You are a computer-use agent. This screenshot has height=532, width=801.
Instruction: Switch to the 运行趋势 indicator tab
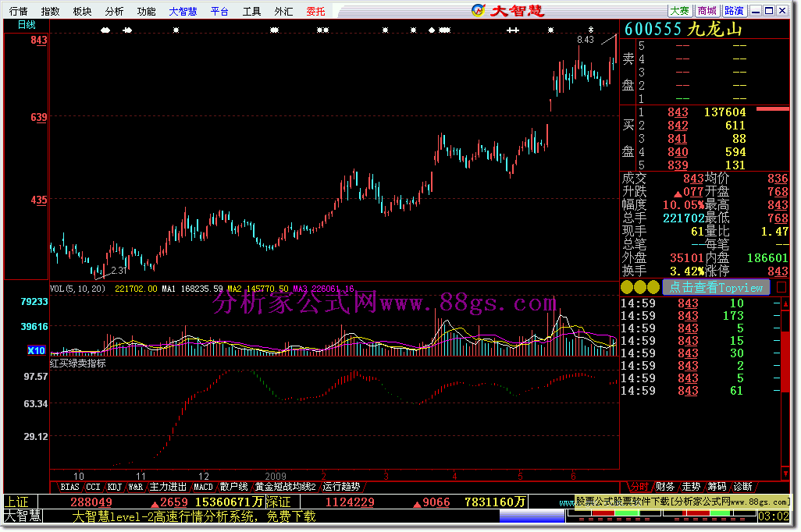pyautogui.click(x=341, y=487)
